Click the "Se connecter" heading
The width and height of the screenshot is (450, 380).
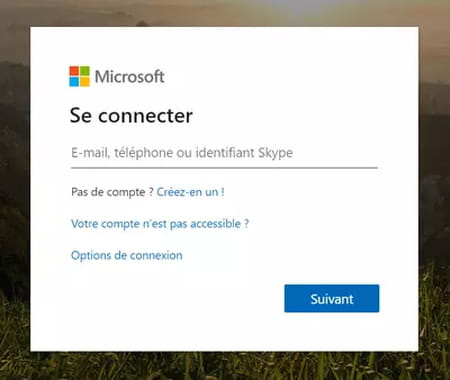[131, 116]
